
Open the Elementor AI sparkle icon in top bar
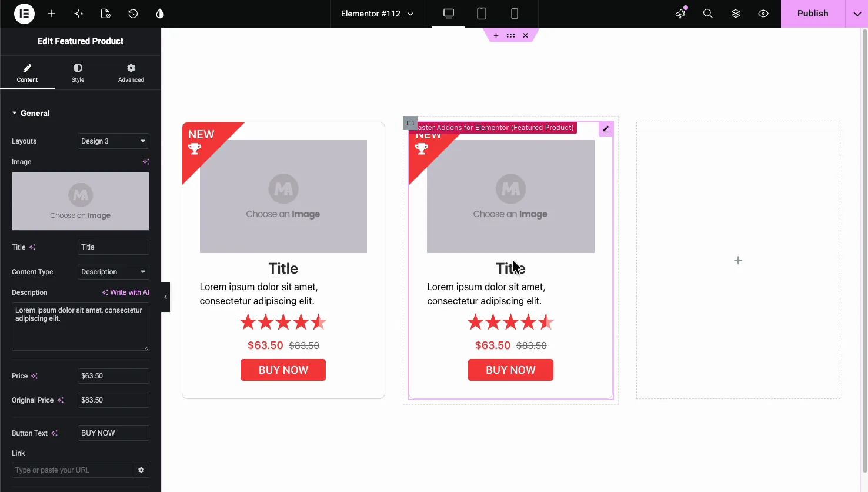tap(79, 14)
